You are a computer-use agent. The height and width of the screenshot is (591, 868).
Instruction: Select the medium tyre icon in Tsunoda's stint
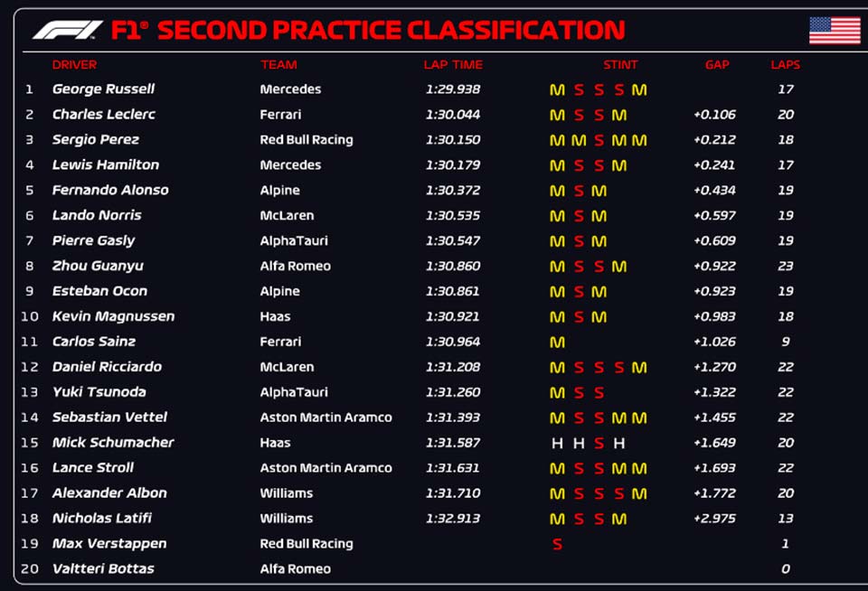(557, 393)
